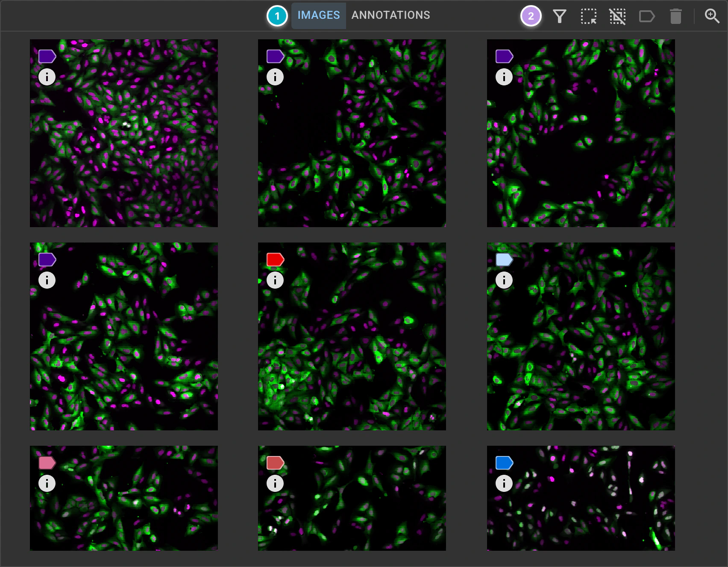This screenshot has height=567, width=728.
Task: Select the top-left dense magenta cell image
Action: 124,133
